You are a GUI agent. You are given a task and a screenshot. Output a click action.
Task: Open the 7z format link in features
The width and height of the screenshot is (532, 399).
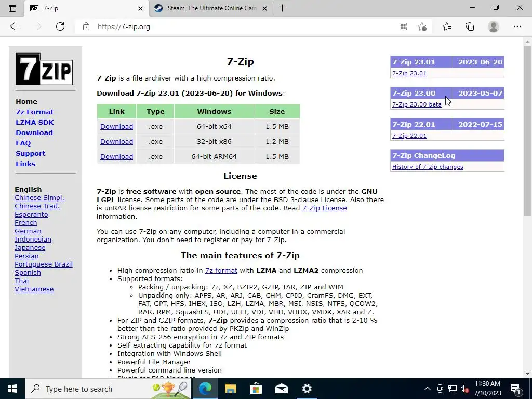221,270
